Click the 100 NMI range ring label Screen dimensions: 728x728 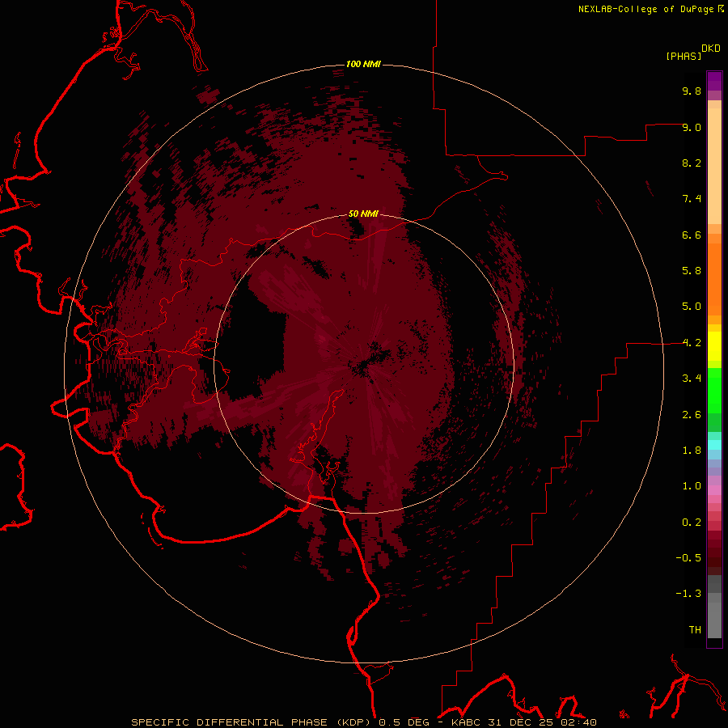(x=363, y=64)
